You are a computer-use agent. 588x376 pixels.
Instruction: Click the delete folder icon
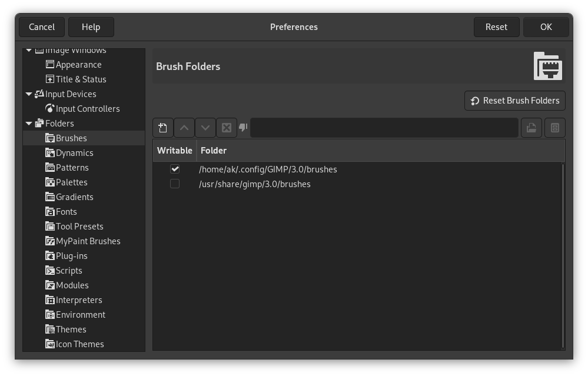click(226, 127)
